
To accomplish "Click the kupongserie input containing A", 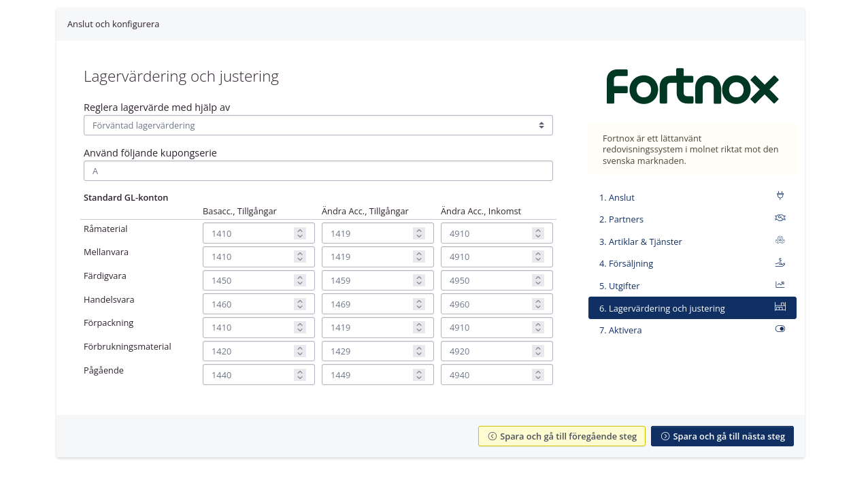I will (x=318, y=171).
